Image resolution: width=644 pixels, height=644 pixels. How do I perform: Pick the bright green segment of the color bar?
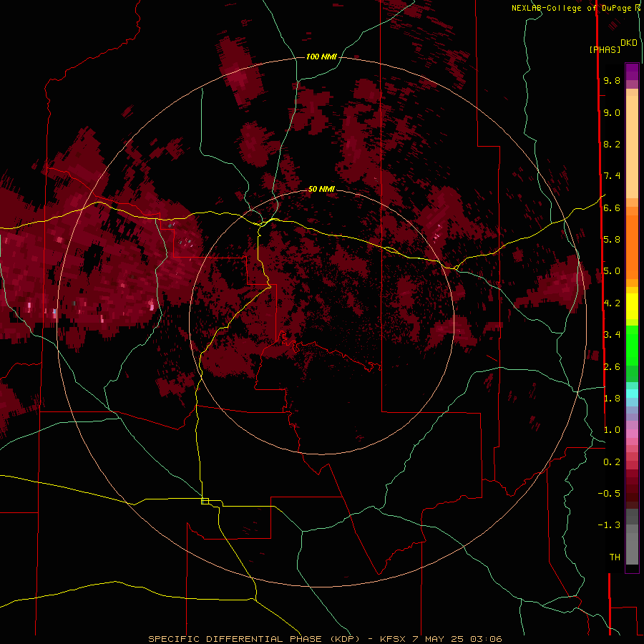[632, 345]
